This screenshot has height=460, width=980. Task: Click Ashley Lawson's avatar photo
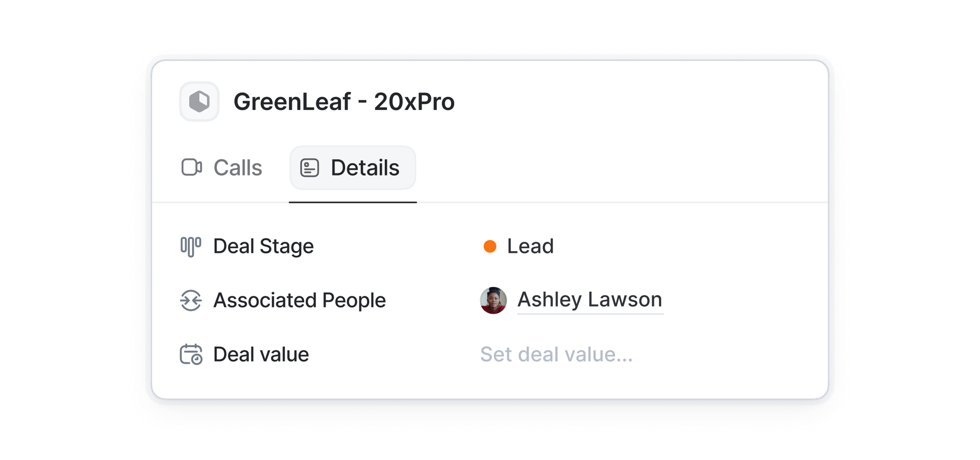pos(493,300)
